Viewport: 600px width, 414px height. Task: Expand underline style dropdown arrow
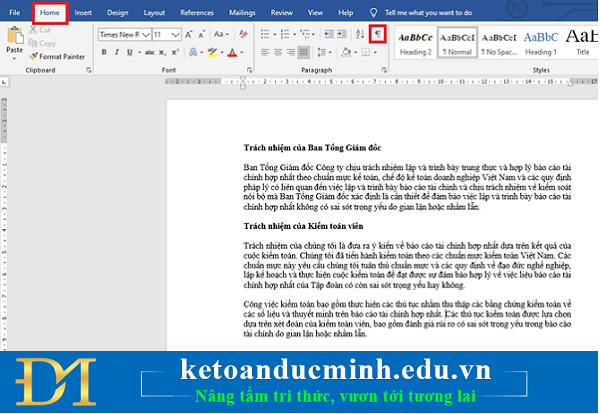coord(139,52)
